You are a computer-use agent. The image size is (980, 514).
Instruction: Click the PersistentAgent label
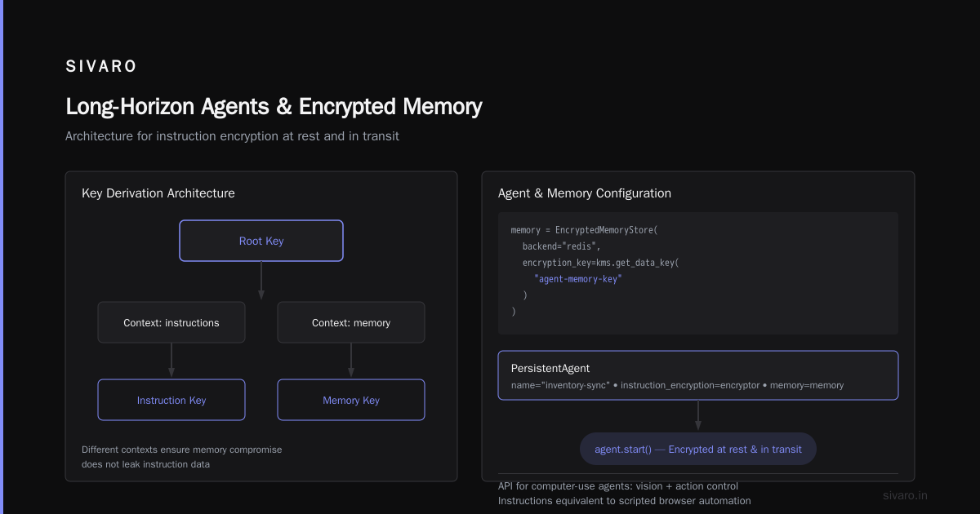tap(550, 369)
